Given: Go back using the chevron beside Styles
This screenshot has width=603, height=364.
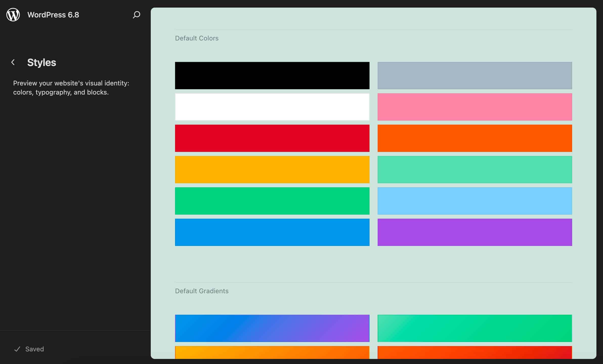Looking at the screenshot, I should point(13,62).
